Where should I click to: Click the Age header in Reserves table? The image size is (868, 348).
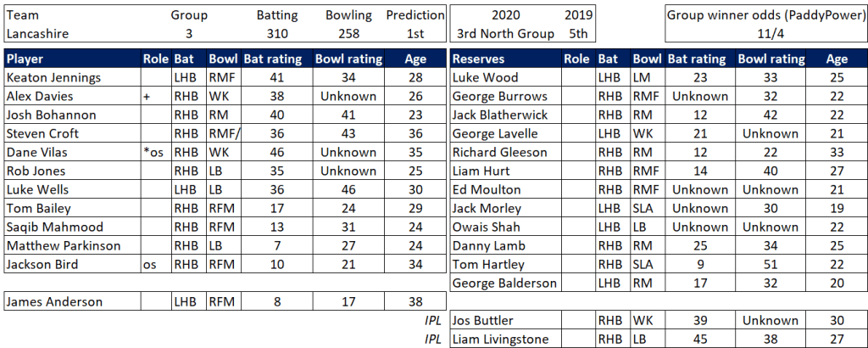coord(837,59)
